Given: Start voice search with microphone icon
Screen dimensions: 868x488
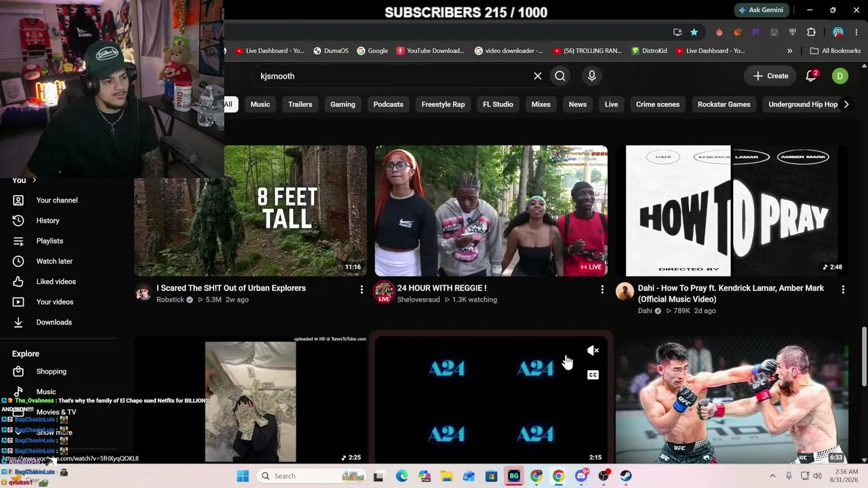Looking at the screenshot, I should (x=592, y=76).
